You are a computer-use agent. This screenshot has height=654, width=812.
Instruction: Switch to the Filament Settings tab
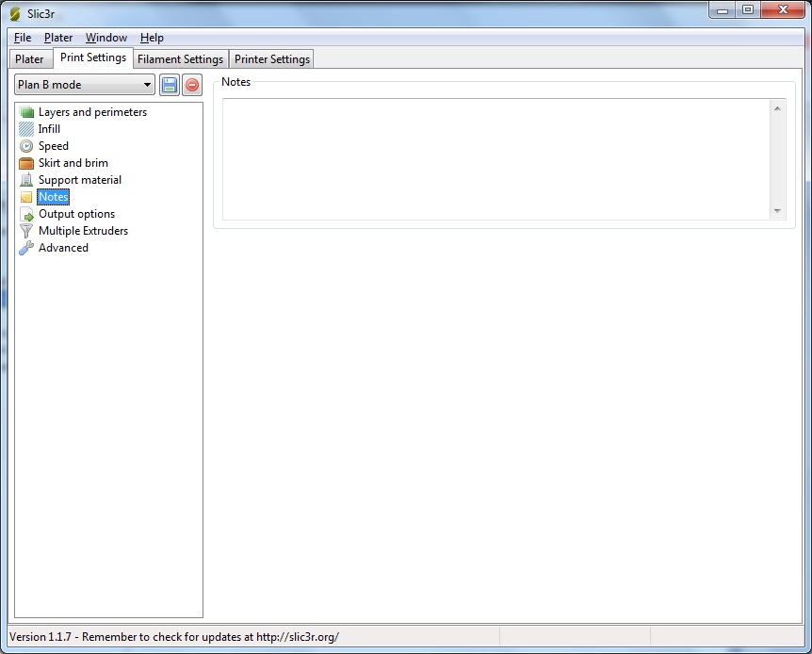click(x=180, y=59)
